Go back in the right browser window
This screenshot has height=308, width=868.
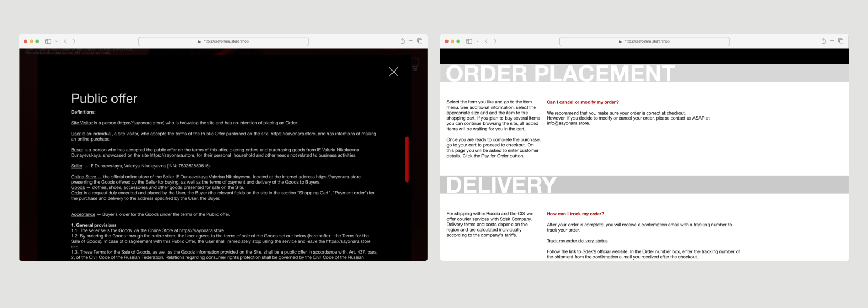pyautogui.click(x=486, y=41)
